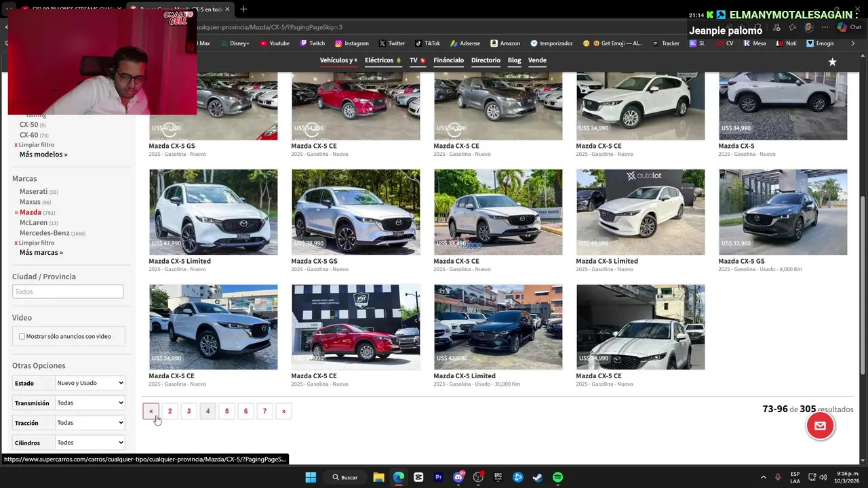
Task: Open the Directorio menu item
Action: coord(486,60)
